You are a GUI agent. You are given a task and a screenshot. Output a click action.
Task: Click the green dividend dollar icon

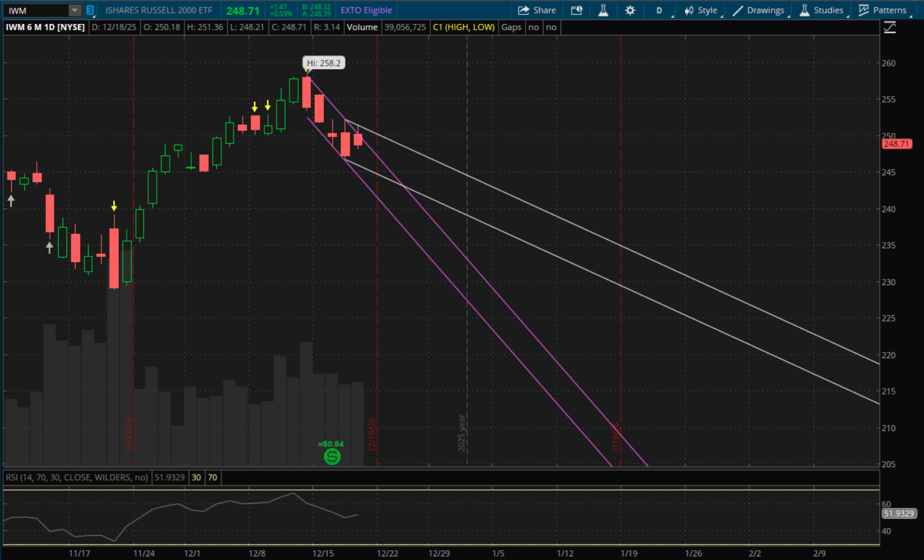(x=332, y=456)
